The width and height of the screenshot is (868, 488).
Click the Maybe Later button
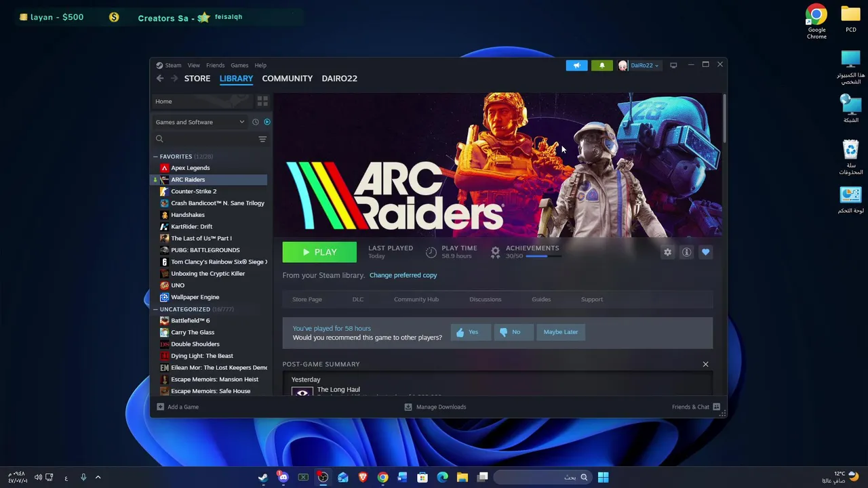(x=561, y=332)
